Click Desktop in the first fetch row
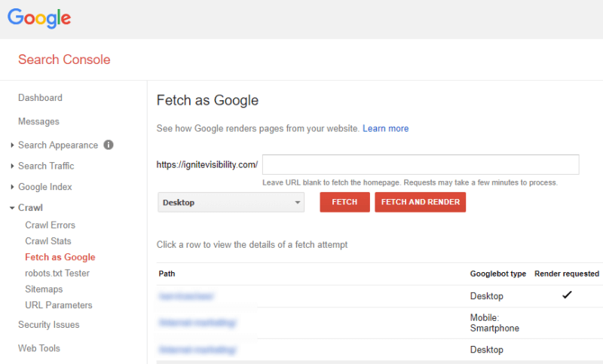Image resolution: width=603 pixels, height=364 pixels. [x=486, y=296]
